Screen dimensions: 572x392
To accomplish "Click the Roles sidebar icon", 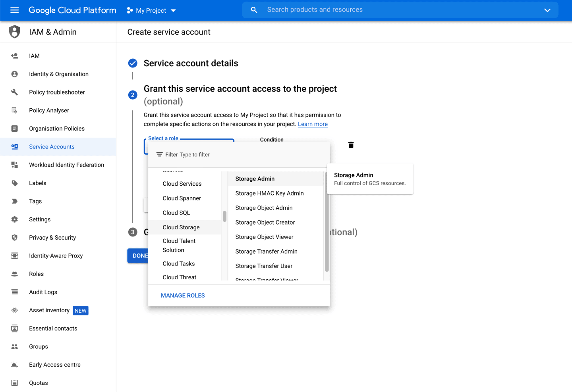I will [x=14, y=274].
